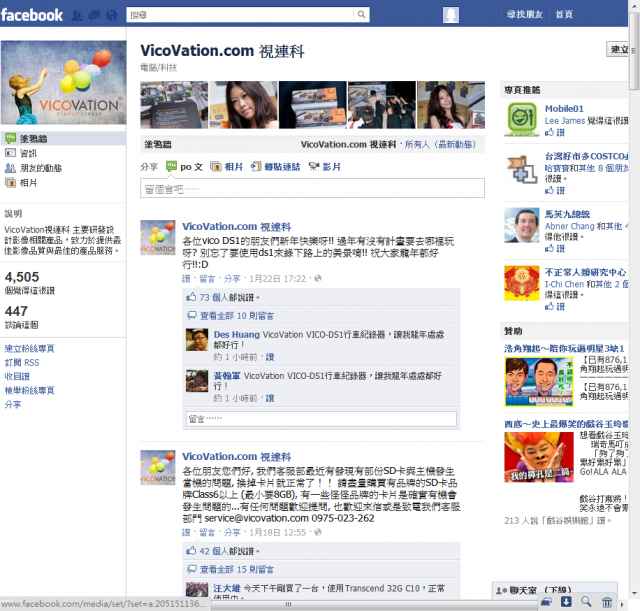Click the 建立粉絲專頁 link
The image size is (640, 611).
[x=29, y=349]
